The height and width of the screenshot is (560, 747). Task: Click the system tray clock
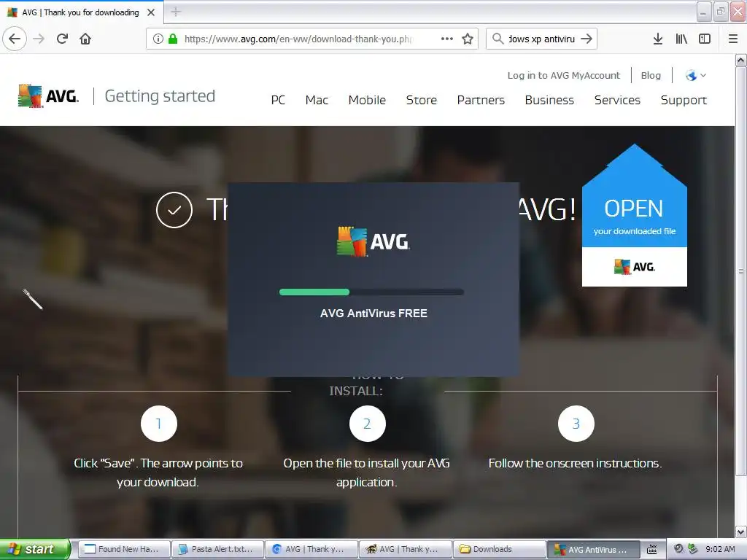tap(720, 549)
